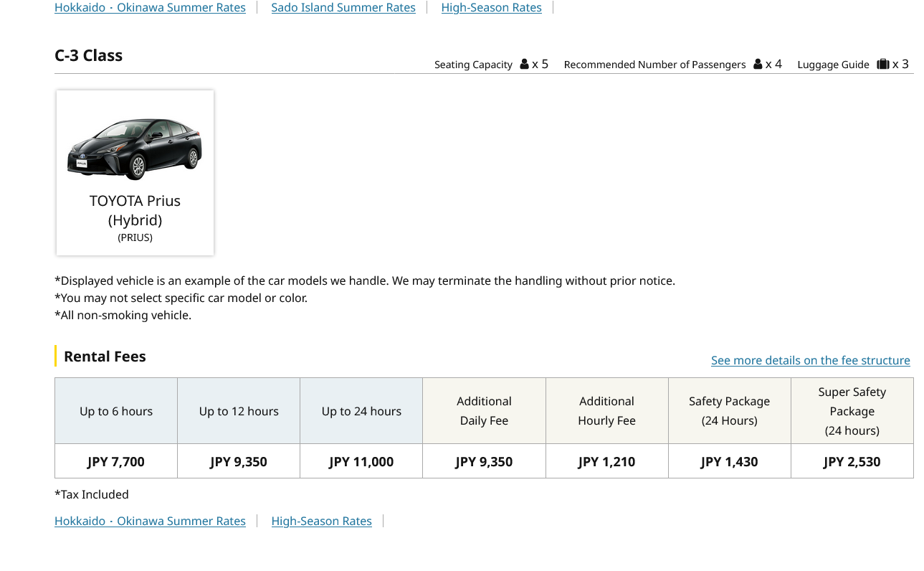Screen dimensions: 924x571
Task: Click the TOYOTA Prius (Hybrid) card title
Action: (x=135, y=210)
